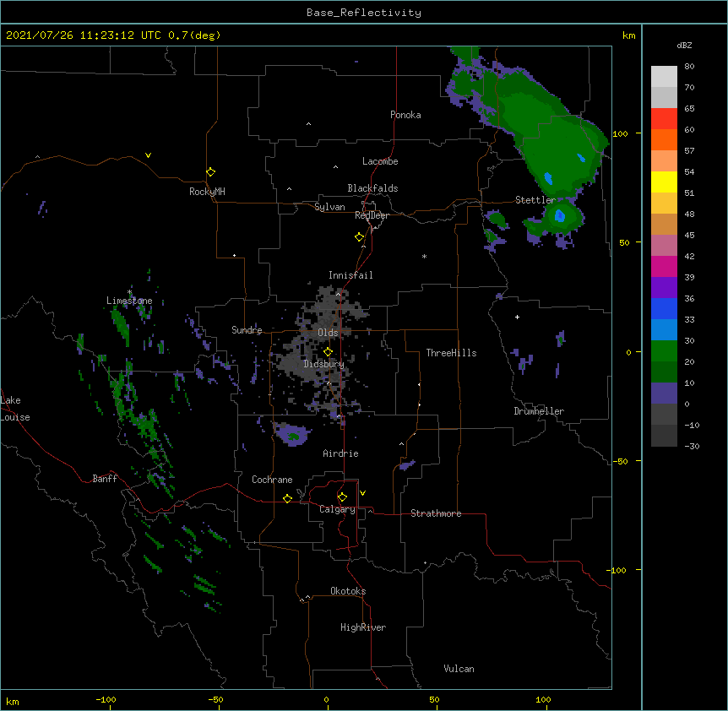Click the Lake Louise label

tap(15, 409)
